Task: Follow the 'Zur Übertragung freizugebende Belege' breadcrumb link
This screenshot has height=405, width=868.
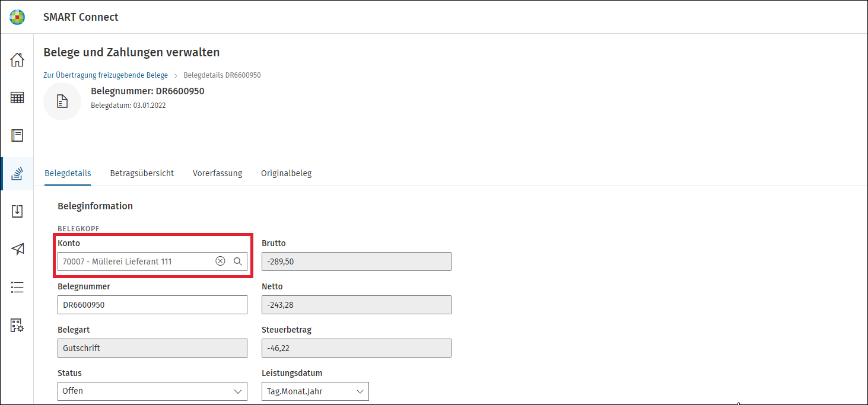Action: pos(106,75)
